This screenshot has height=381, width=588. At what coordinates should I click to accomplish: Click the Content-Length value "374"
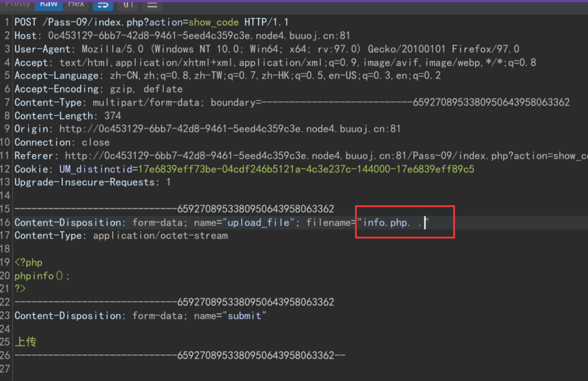tap(113, 116)
